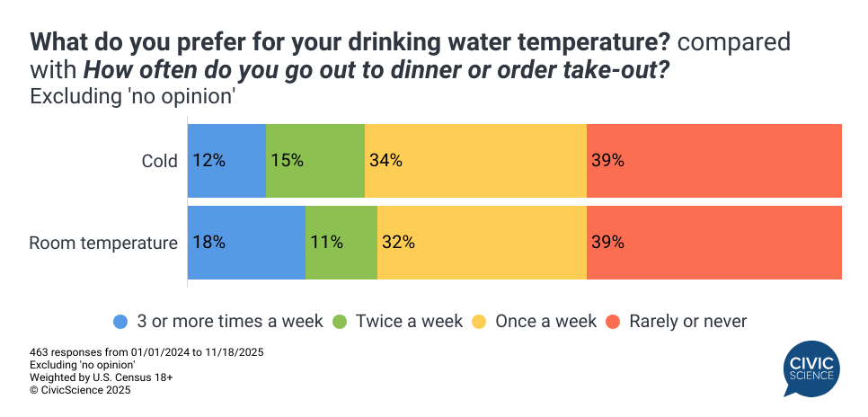The width and height of the screenshot is (868, 417).
Task: Click the blue '3 or more times a week' legend dot
Action: click(120, 321)
